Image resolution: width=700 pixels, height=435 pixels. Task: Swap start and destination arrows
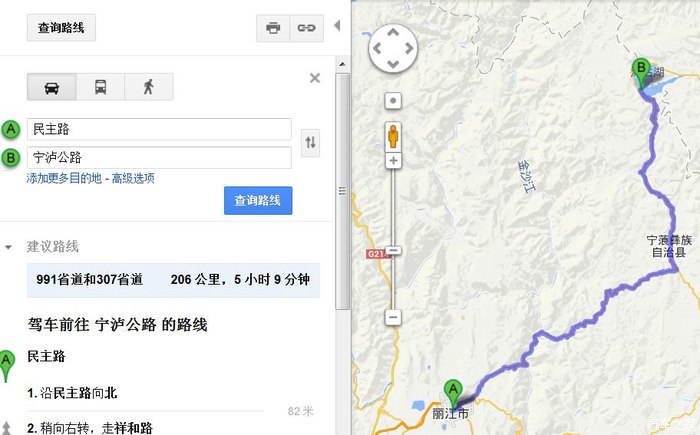[310, 142]
